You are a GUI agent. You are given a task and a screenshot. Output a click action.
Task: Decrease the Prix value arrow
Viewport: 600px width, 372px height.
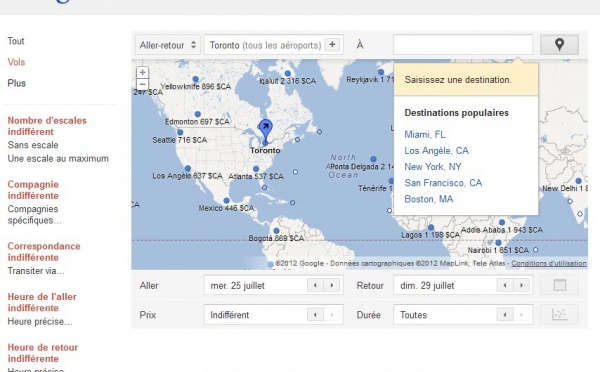click(315, 315)
